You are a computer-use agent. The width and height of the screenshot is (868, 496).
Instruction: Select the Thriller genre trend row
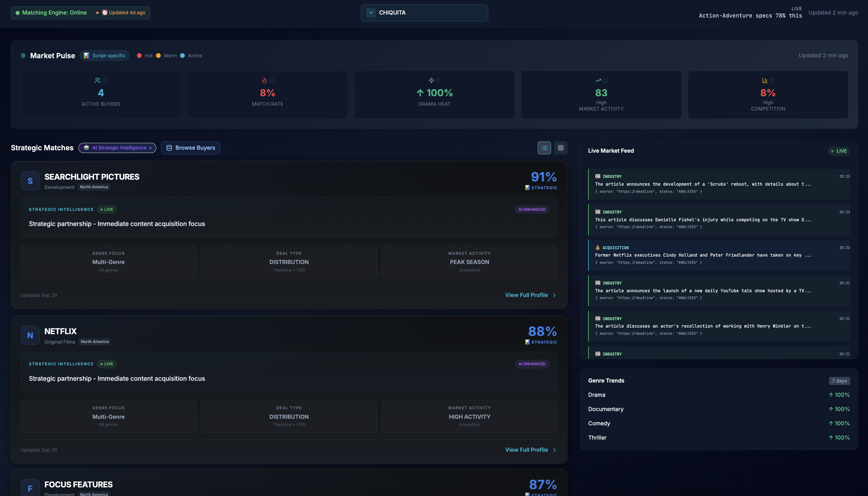click(719, 438)
